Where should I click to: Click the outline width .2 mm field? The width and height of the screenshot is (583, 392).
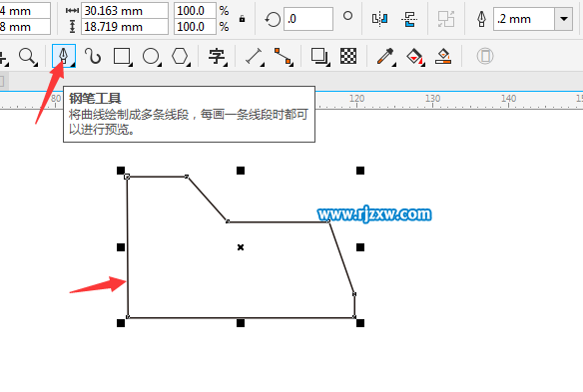coord(524,19)
